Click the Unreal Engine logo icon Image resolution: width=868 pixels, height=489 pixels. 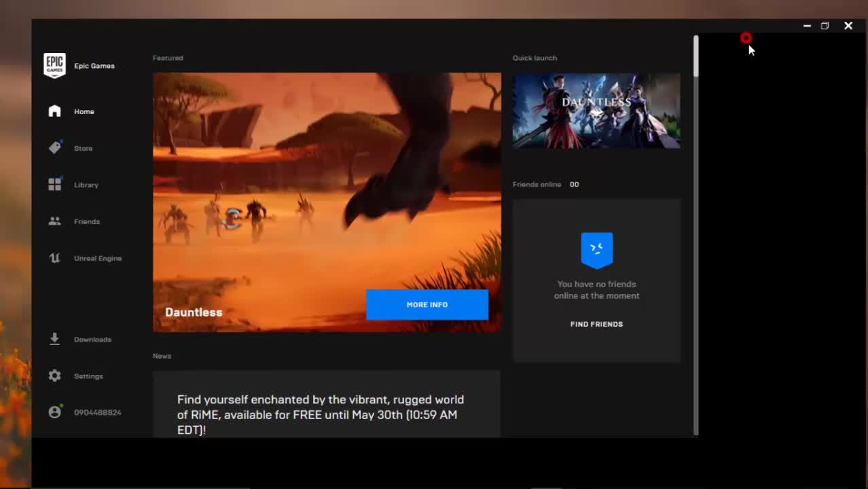coord(55,258)
